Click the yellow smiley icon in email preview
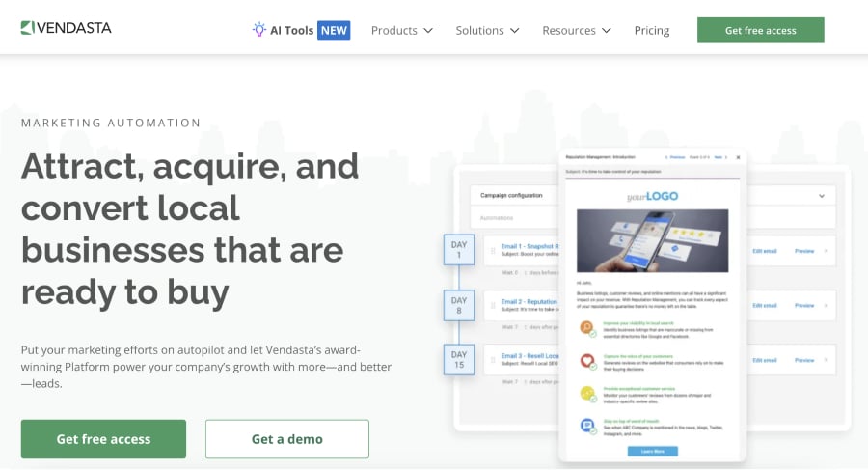 (586, 393)
